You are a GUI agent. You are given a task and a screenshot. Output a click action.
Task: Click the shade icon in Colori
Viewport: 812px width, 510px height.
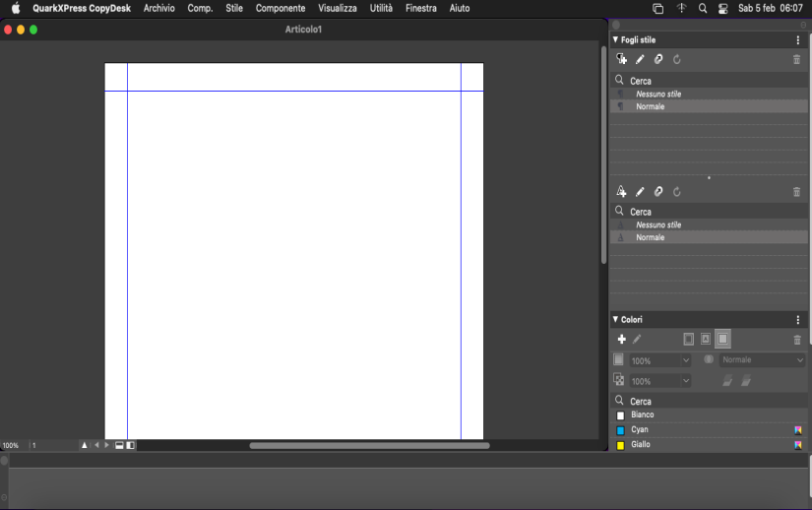click(x=618, y=359)
